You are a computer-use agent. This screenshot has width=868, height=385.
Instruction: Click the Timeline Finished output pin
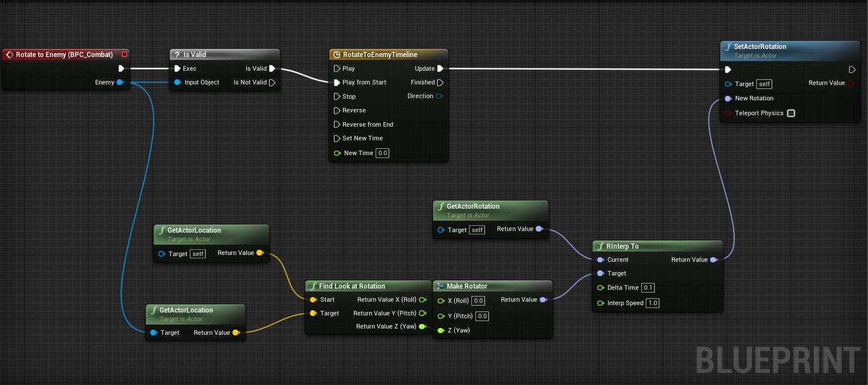click(441, 83)
